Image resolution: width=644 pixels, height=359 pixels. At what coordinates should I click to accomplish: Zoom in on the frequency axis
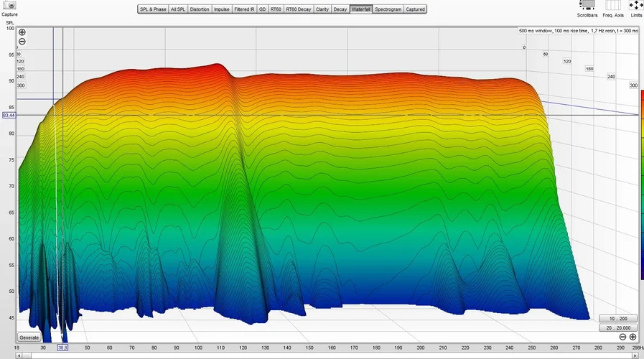(633, 337)
